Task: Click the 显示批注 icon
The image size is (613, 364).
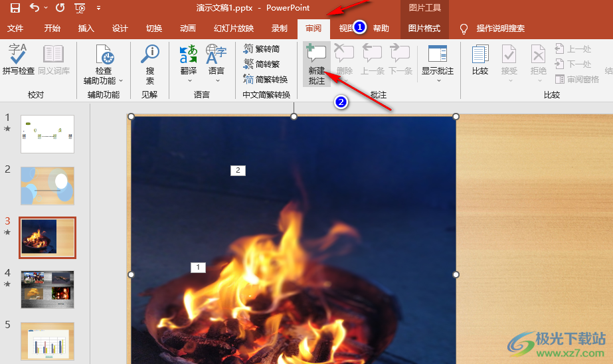Action: pyautogui.click(x=438, y=54)
